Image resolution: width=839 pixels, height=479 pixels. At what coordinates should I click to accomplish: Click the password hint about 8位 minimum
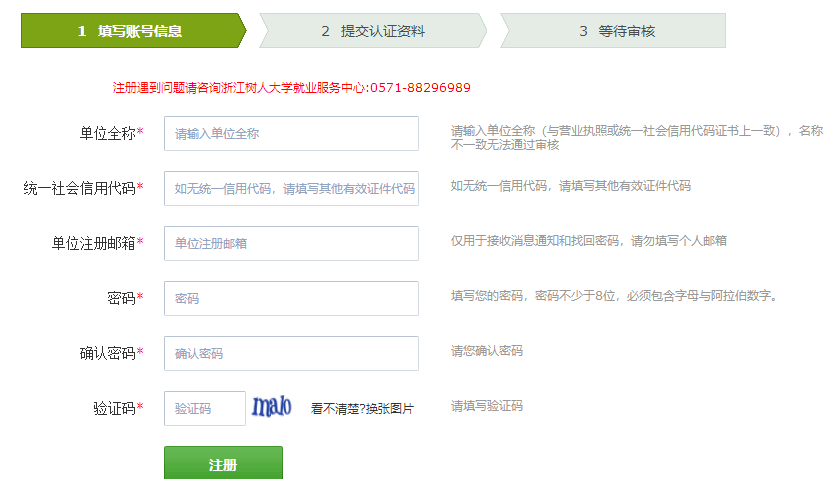[614, 296]
